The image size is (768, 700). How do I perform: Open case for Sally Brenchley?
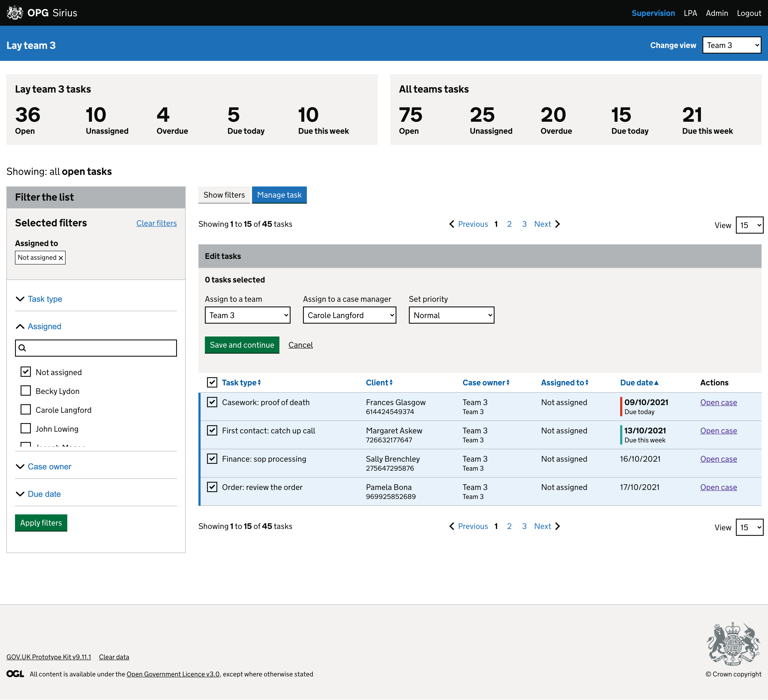[x=718, y=459]
